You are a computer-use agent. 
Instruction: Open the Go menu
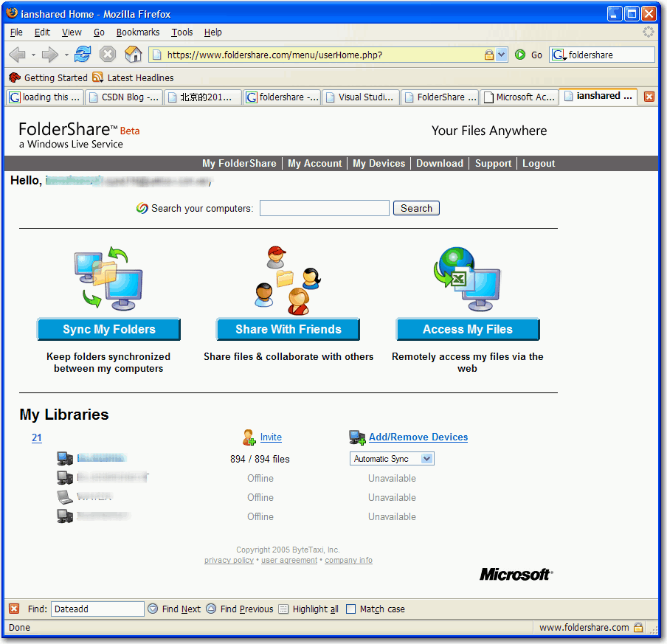[x=99, y=32]
